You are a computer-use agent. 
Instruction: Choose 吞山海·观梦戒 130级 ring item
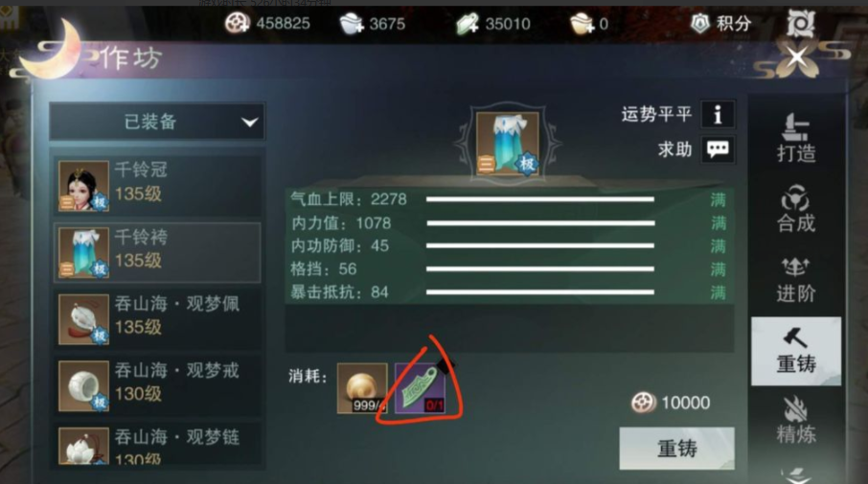tap(157, 386)
